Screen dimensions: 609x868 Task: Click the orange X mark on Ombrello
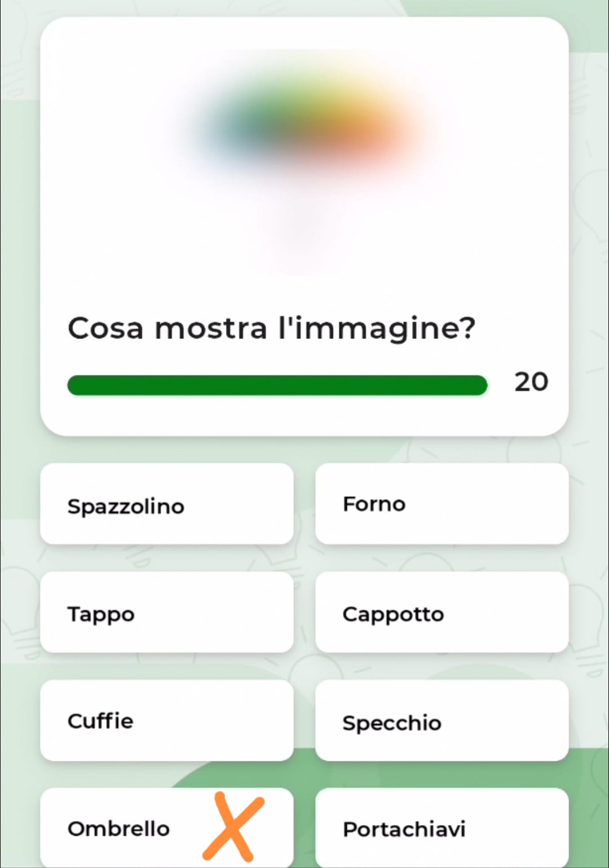pos(233,827)
